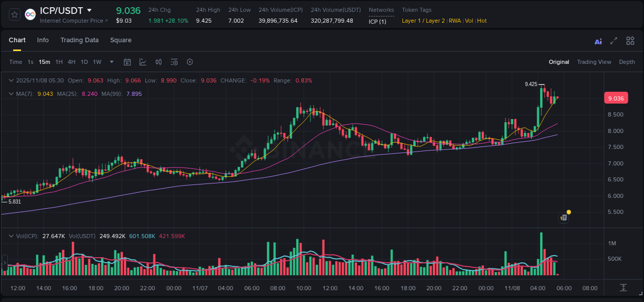Select the 1H timeframe
Screen dimensions: 644x302
pos(59,62)
